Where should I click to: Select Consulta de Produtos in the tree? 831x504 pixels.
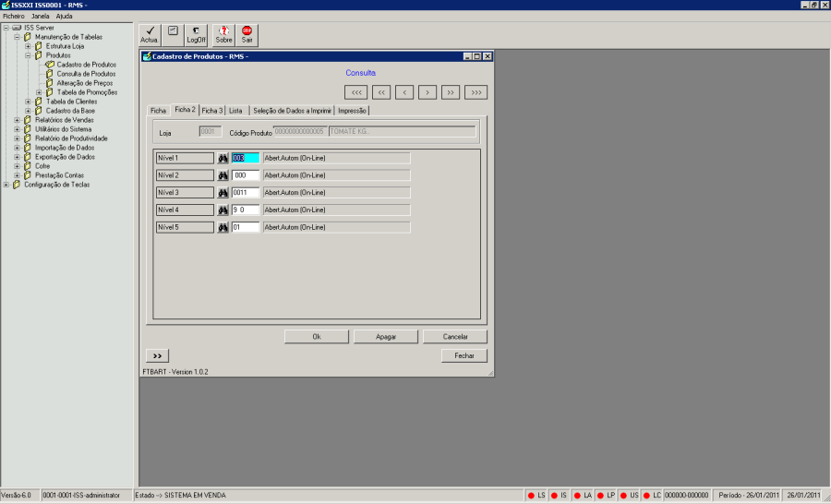point(87,74)
